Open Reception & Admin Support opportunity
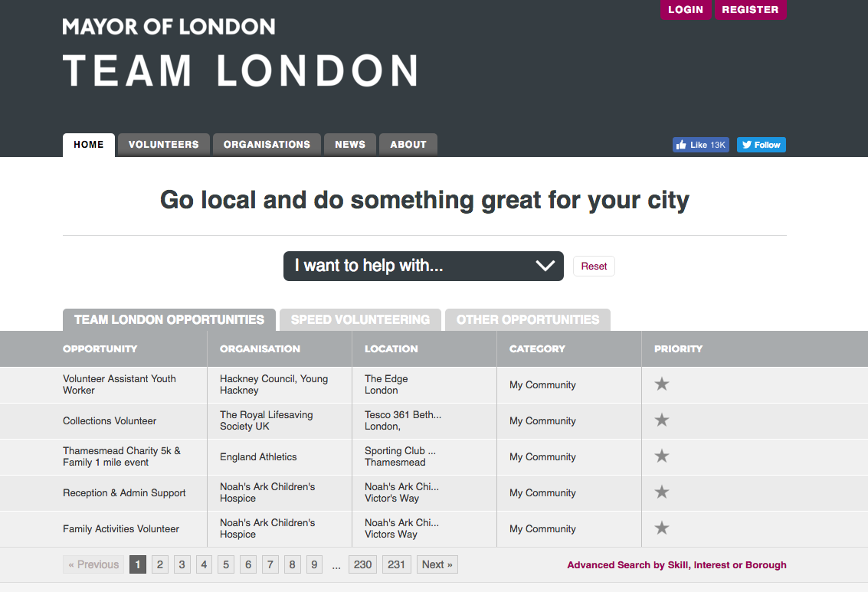 [x=124, y=492]
